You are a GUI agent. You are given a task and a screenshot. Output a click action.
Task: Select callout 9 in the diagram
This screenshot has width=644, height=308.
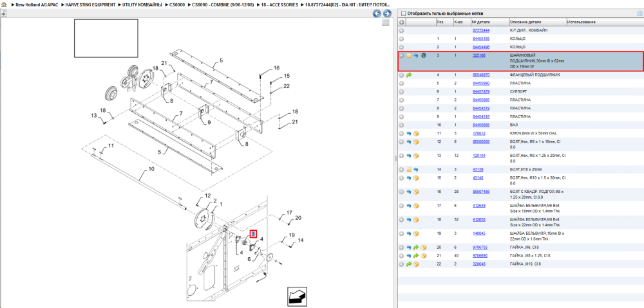209,122
